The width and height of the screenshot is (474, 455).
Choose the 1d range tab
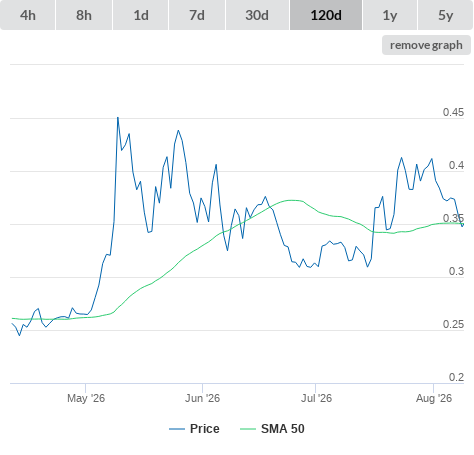click(x=141, y=15)
